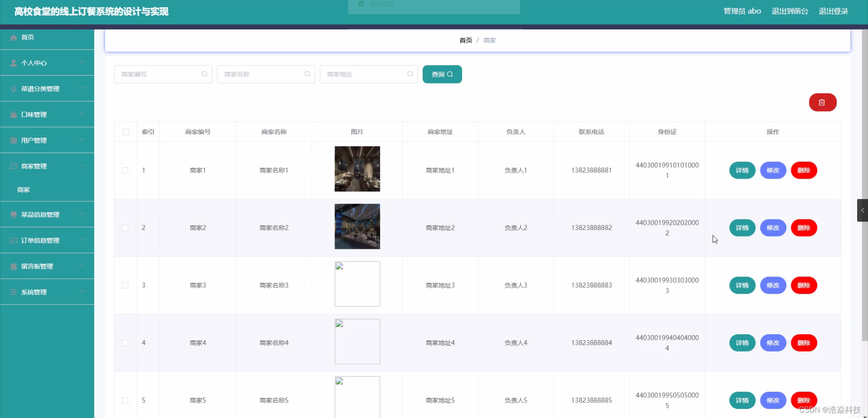Open the 商家 submenu item
Image resolution: width=868 pixels, height=418 pixels.
pyautogui.click(x=23, y=190)
